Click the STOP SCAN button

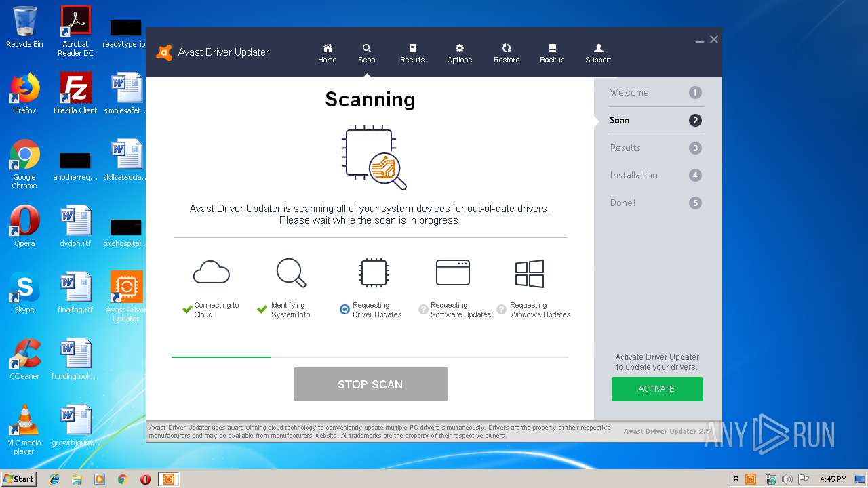[x=371, y=384]
